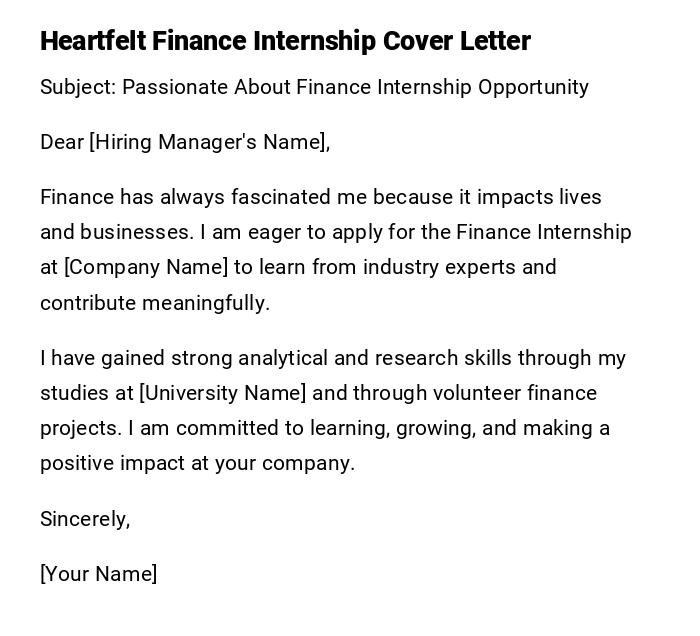
Task: Click the phrase "contribute meaningfully."
Action: [155, 303]
